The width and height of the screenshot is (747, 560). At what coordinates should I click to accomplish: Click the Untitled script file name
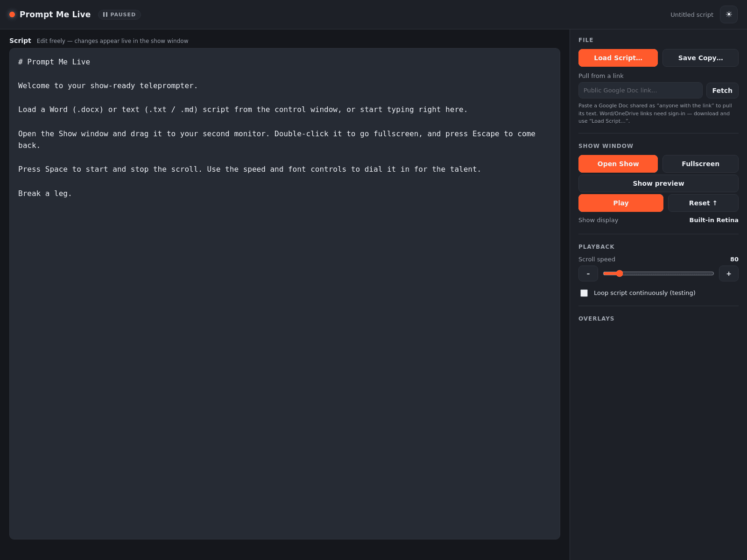(692, 14)
